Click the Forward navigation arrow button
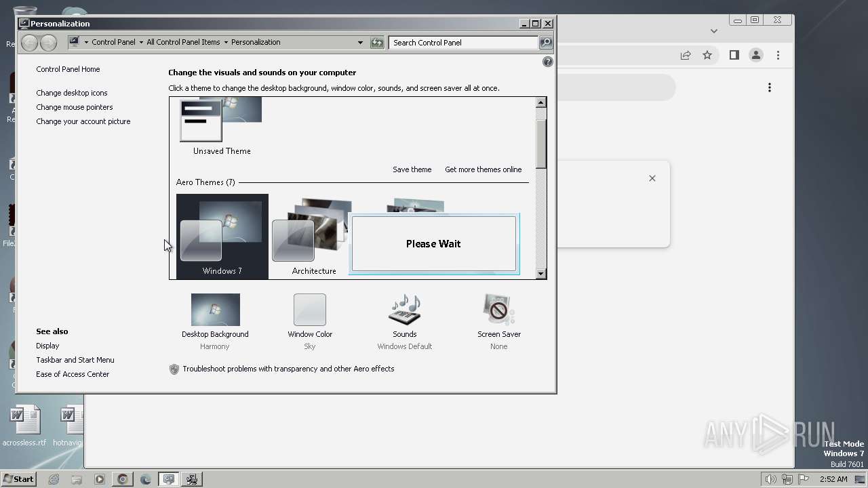This screenshot has width=868, height=488. pyautogui.click(x=48, y=43)
